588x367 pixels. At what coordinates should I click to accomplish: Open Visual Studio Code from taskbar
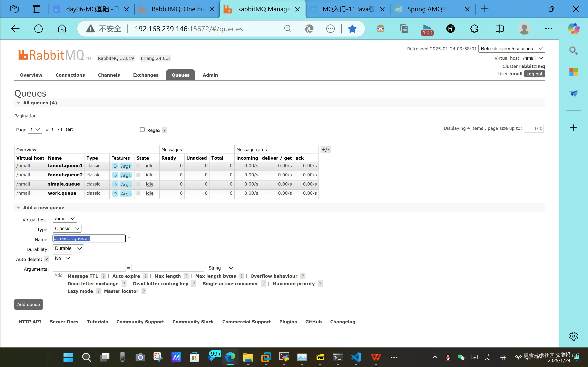356,357
